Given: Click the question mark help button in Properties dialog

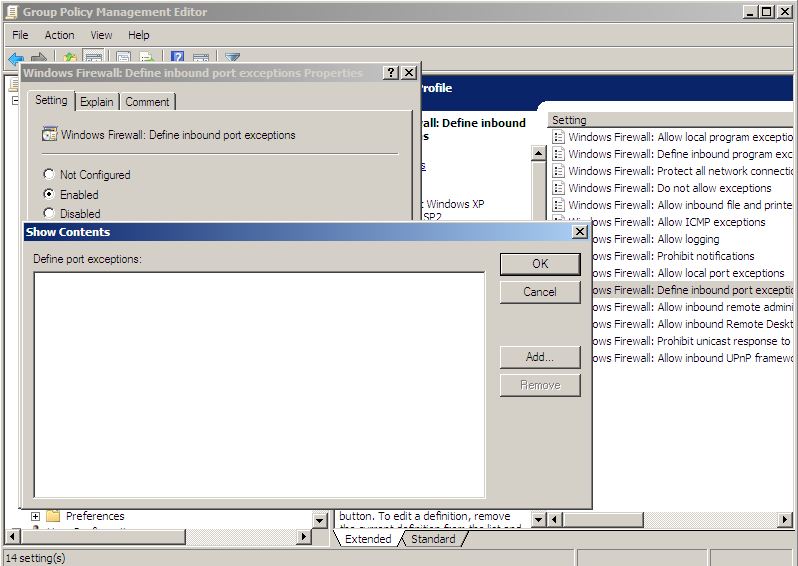Looking at the screenshot, I should click(390, 73).
